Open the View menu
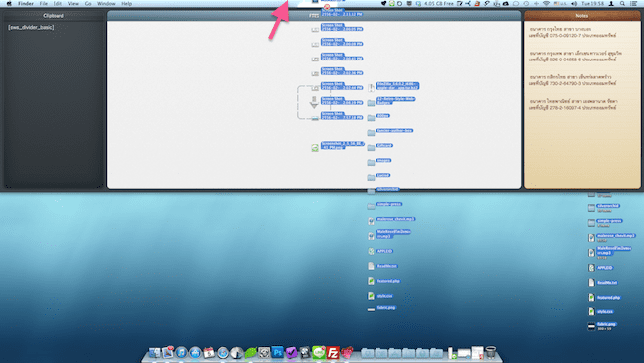Screen dimensions: 644x363 (73, 4)
